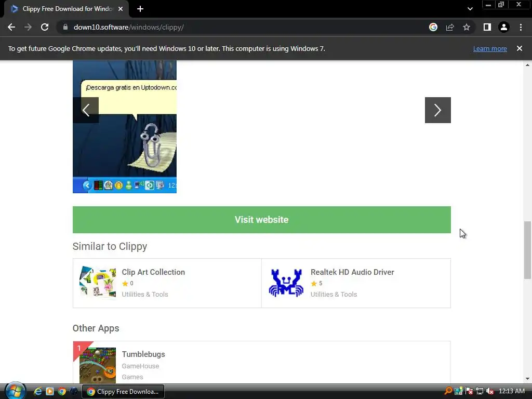Screen dimensions: 532x399
Task: Reload the current page
Action: [45, 27]
